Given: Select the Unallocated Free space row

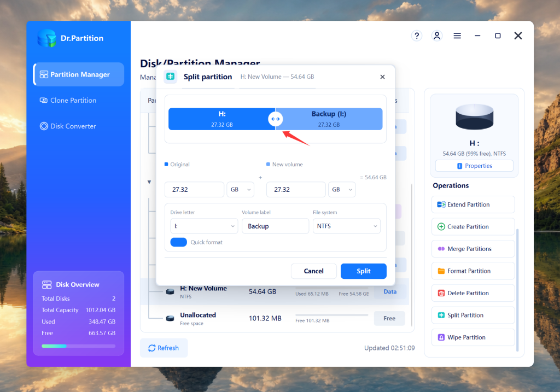Looking at the screenshot, I should point(275,318).
